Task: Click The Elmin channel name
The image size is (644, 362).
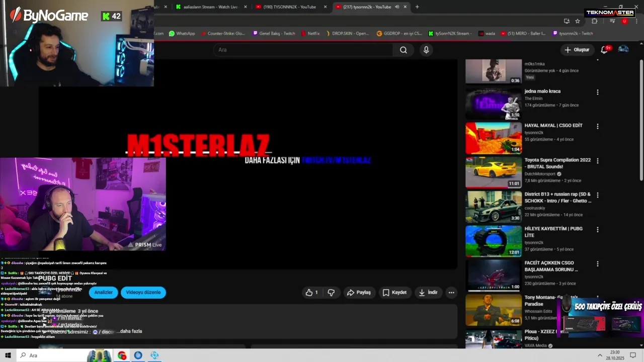Action: tap(533, 99)
